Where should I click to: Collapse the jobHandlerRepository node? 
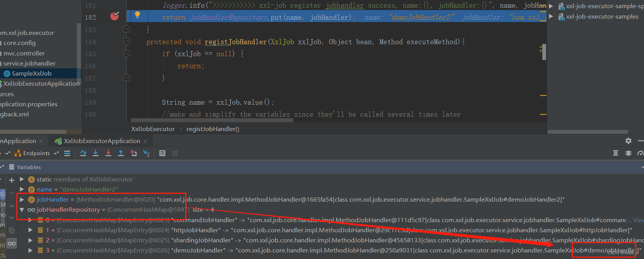pyautogui.click(x=22, y=210)
